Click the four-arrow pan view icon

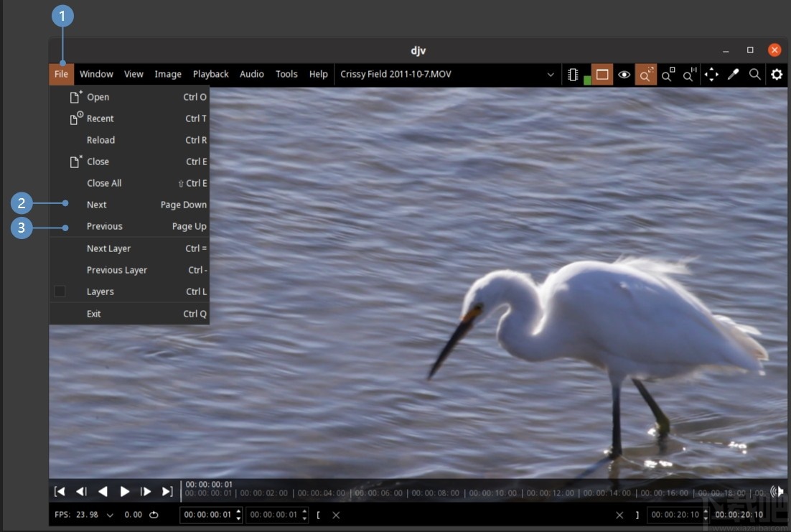click(711, 75)
